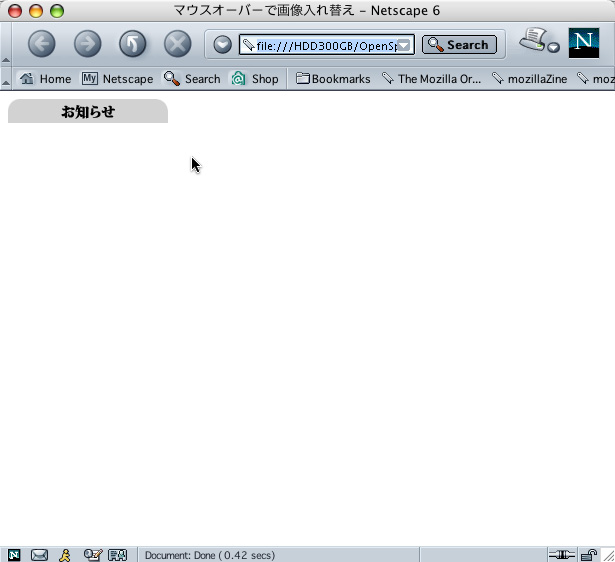Click the Search magnifier on the personal toolbar
The image size is (615, 562).
pyautogui.click(x=192, y=79)
